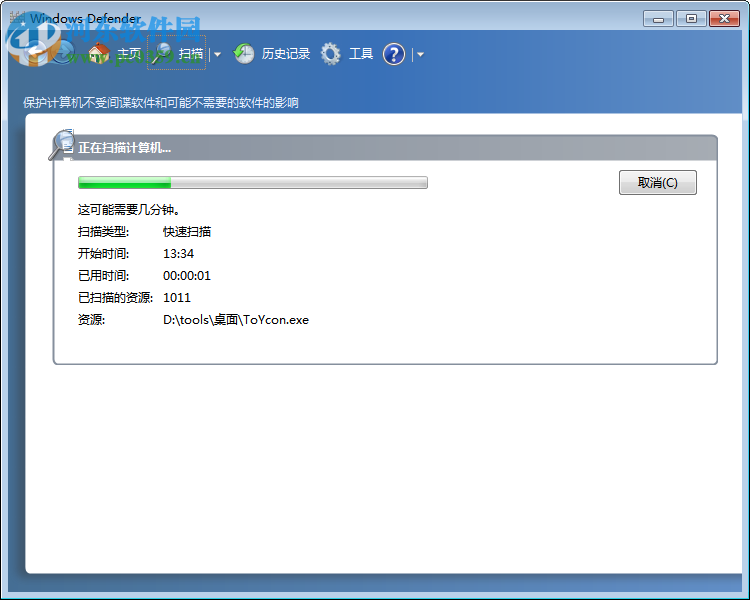Close the Windows Defender window
Screen dimensions: 750x600
click(x=725, y=19)
